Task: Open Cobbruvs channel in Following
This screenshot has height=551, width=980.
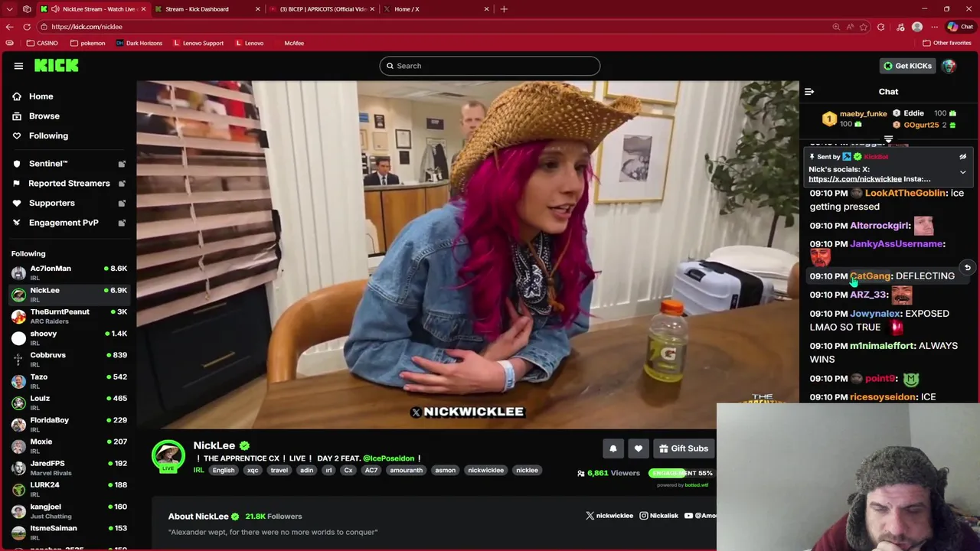Action: click(69, 359)
